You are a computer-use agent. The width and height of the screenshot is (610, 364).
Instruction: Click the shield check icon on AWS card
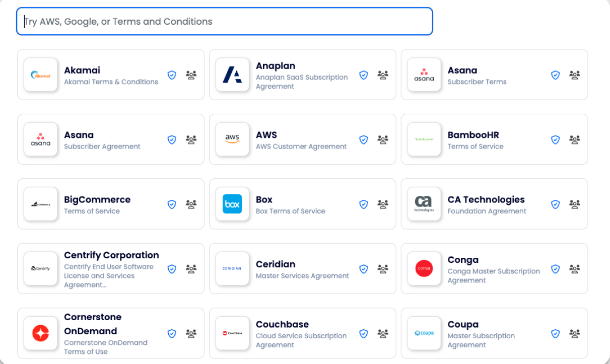tap(364, 139)
